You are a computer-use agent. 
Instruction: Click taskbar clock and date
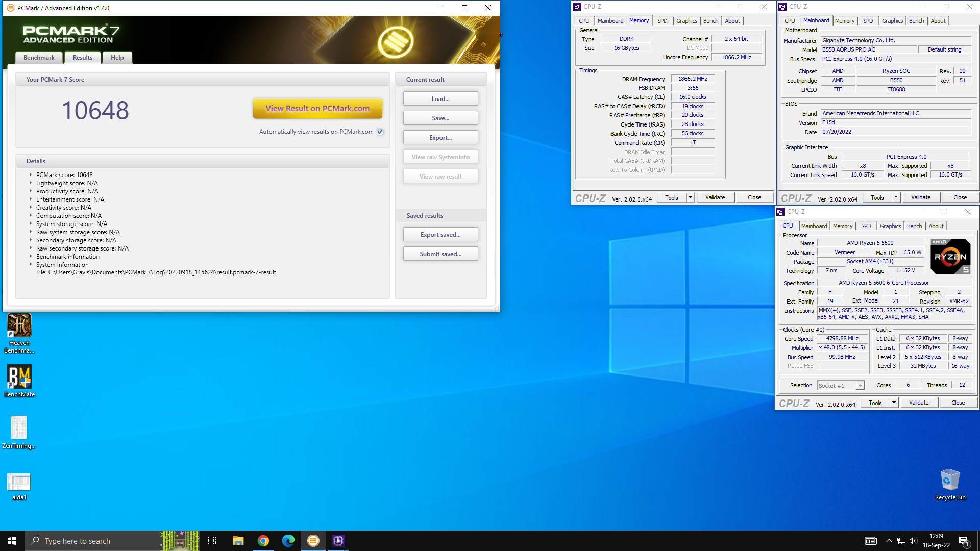(x=936, y=541)
